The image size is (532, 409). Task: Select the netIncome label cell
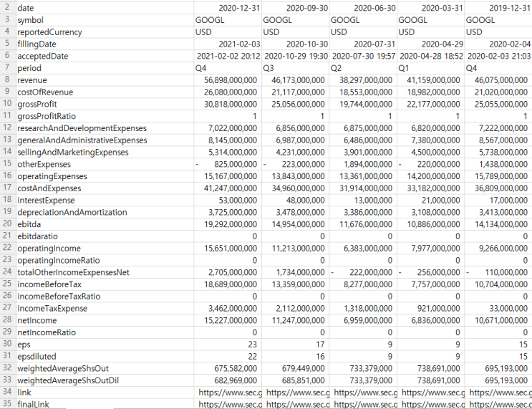pos(105,320)
